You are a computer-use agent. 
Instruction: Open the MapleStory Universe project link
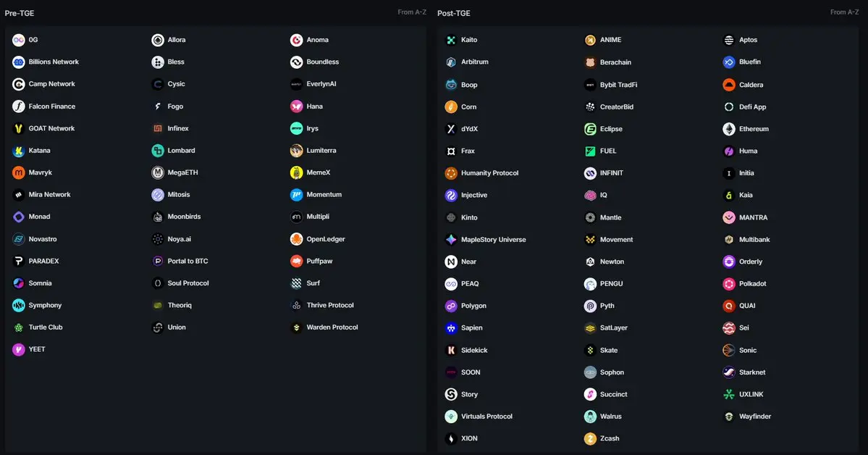tap(486, 239)
